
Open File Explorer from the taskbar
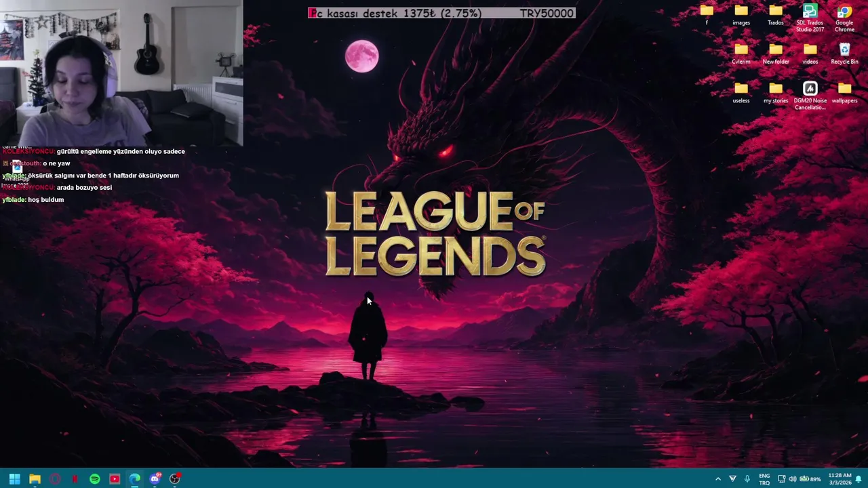pos(35,479)
